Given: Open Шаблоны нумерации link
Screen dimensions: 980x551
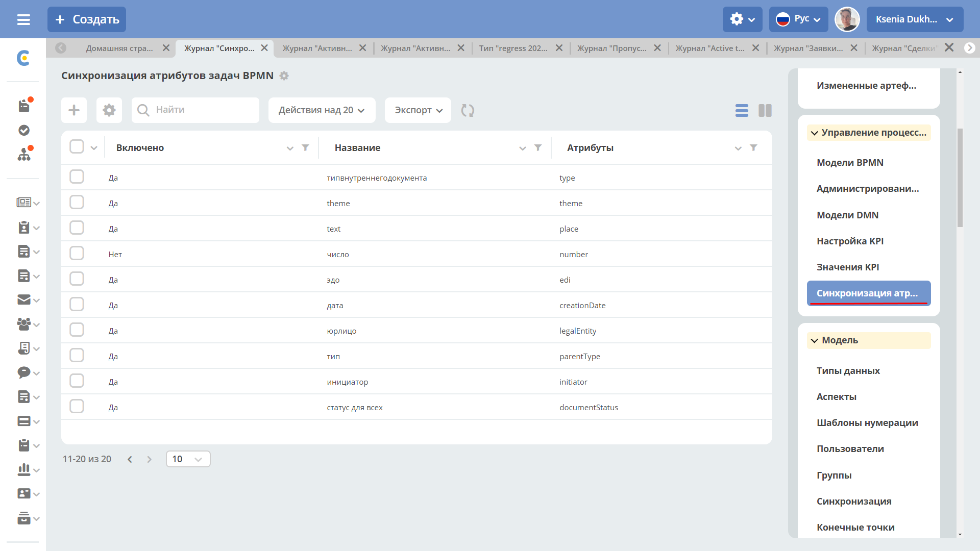Looking at the screenshot, I should tap(867, 423).
